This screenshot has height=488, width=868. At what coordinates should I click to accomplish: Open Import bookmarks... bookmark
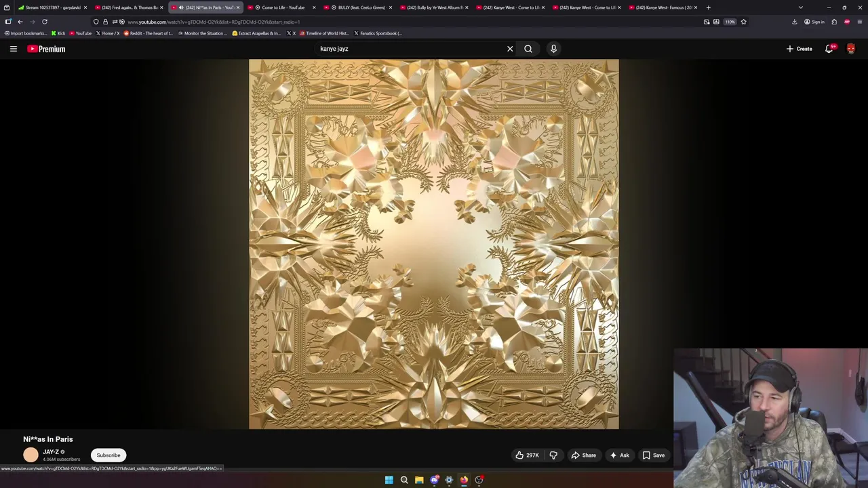[24, 33]
